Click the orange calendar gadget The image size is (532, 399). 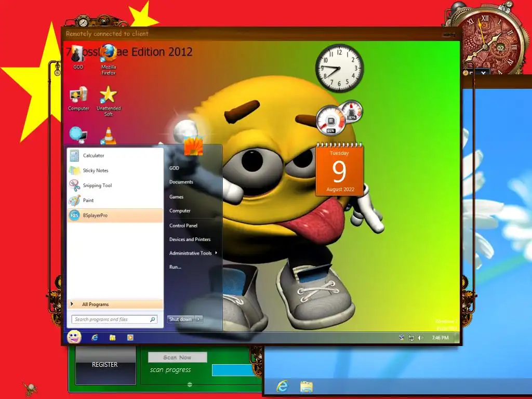tap(340, 169)
